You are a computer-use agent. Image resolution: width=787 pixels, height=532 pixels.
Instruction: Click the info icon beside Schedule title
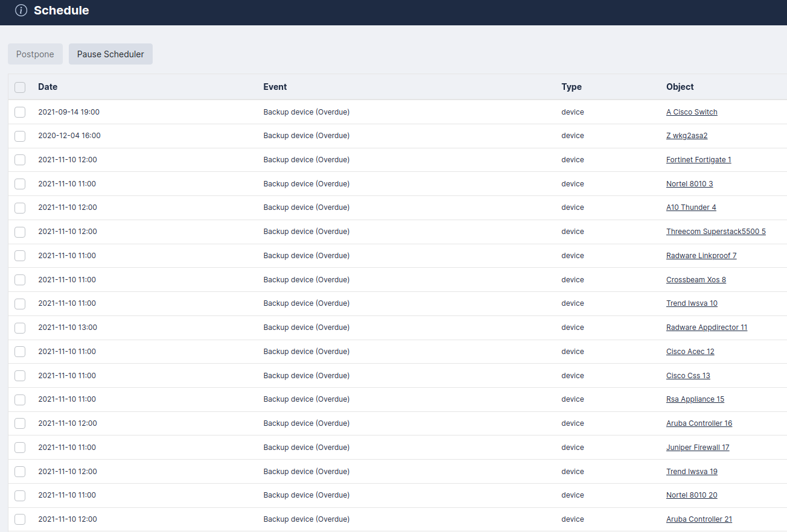click(21, 10)
